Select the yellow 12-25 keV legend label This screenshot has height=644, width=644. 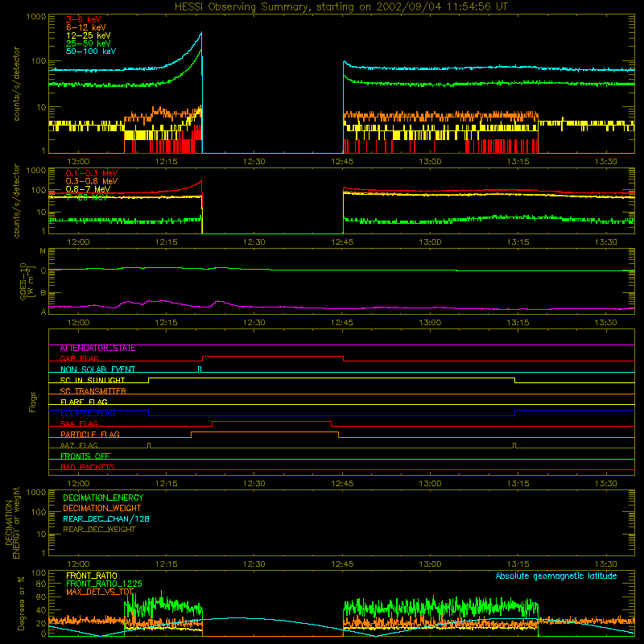coord(89,35)
